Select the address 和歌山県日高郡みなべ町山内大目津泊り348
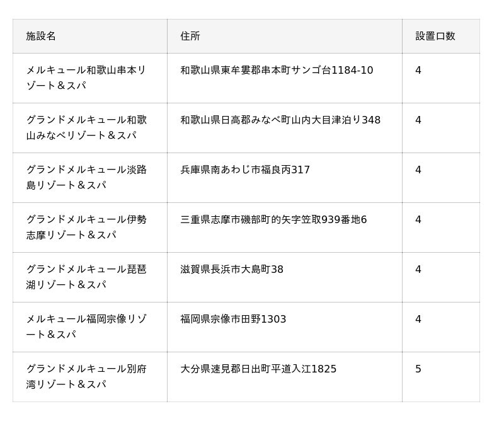Screen dimensions: 504x421 280,120
